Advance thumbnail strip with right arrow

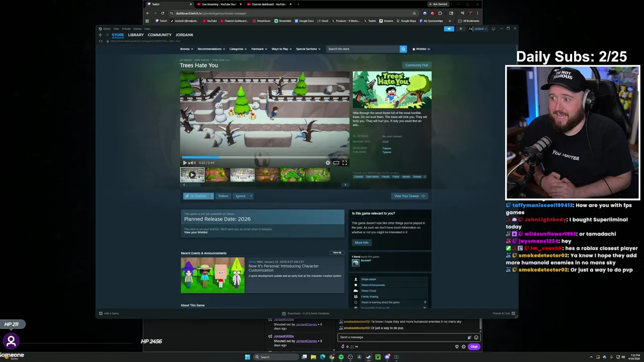pos(345,185)
